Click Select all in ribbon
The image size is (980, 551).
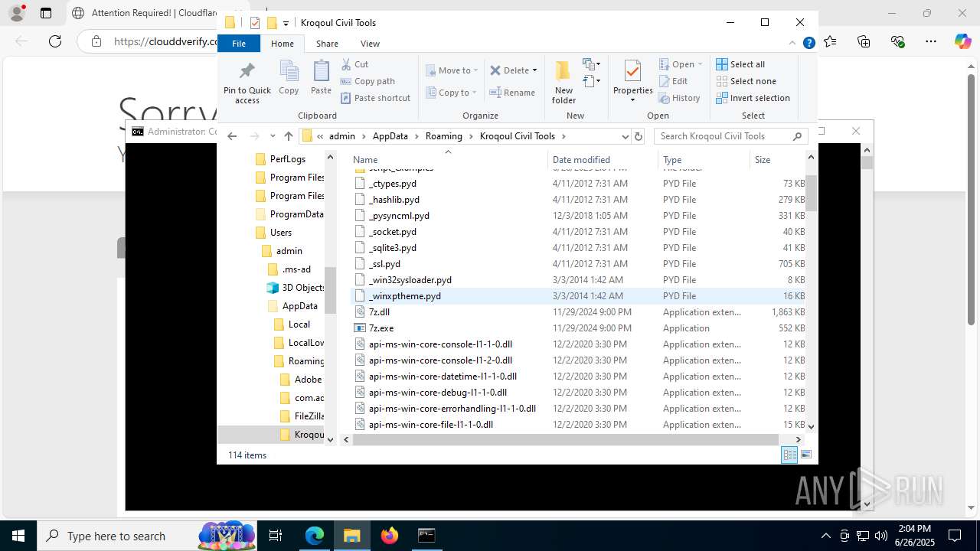click(x=740, y=64)
